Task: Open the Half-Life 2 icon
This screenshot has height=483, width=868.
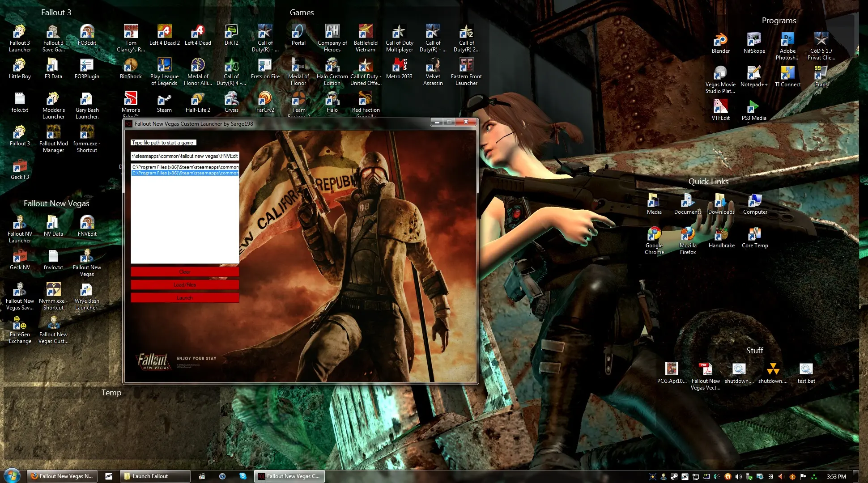Action: pyautogui.click(x=198, y=102)
